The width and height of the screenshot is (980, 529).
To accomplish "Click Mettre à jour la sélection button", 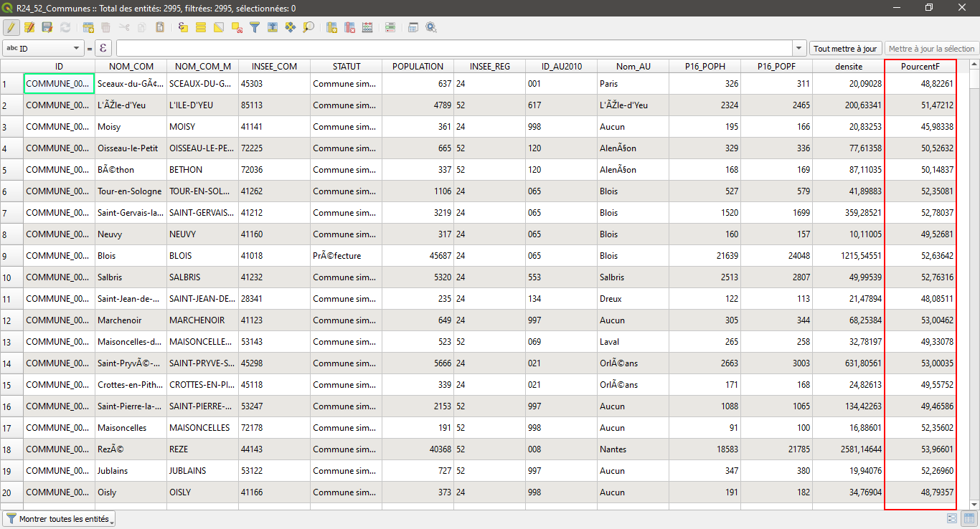I will point(931,49).
